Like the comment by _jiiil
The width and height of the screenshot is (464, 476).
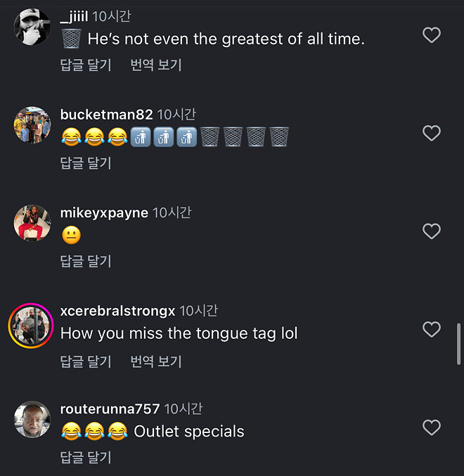point(431,34)
